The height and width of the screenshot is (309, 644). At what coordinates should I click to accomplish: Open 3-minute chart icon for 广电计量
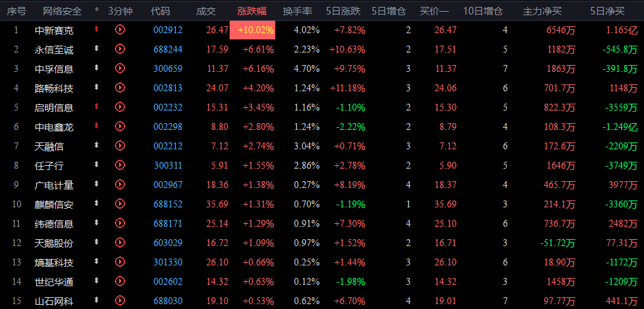pyautogui.click(x=120, y=185)
